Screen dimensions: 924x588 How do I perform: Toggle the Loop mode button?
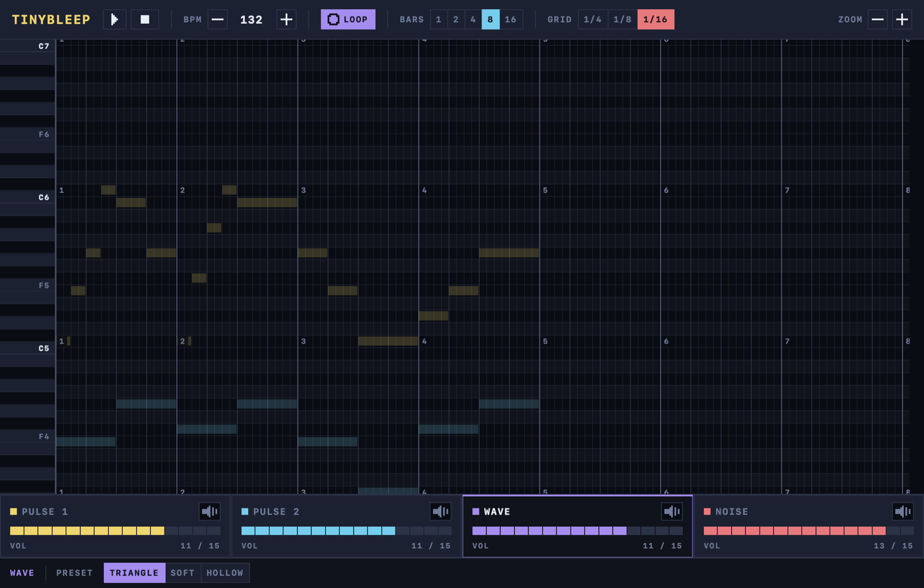point(348,20)
